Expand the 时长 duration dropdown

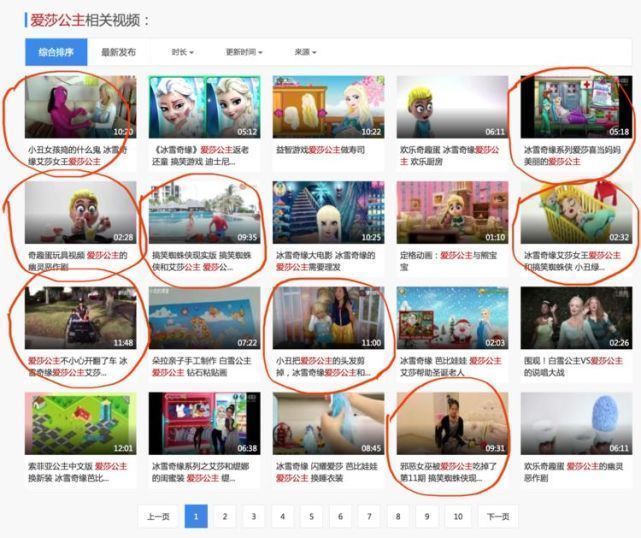pyautogui.click(x=182, y=52)
